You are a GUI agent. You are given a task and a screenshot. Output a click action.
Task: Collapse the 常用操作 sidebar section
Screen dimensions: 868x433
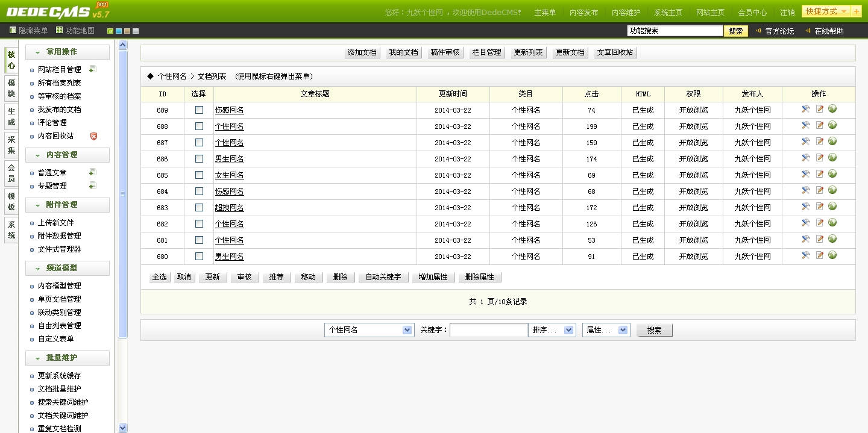click(38, 52)
